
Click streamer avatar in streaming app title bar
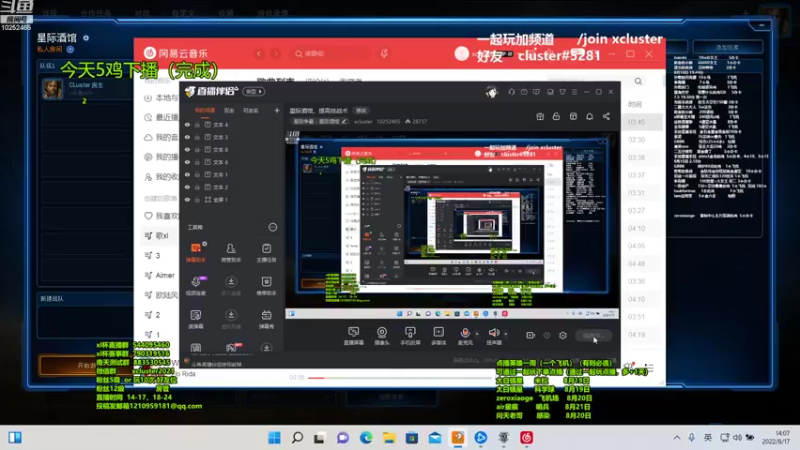[x=491, y=92]
